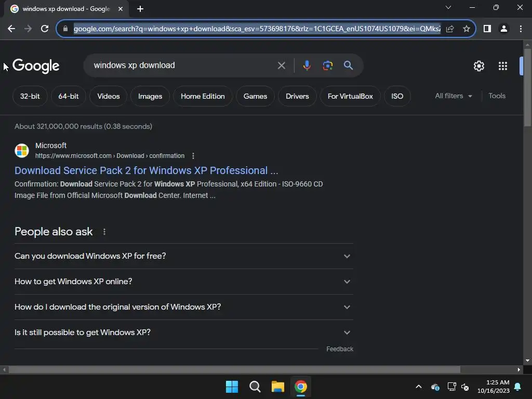The width and height of the screenshot is (532, 399).
Task: Apply the For VirtualBox filter chip
Action: tap(350, 96)
